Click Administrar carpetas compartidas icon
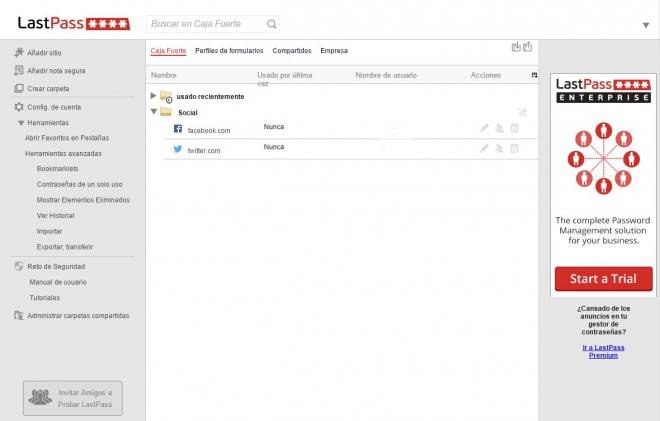660x421 pixels. [x=19, y=315]
